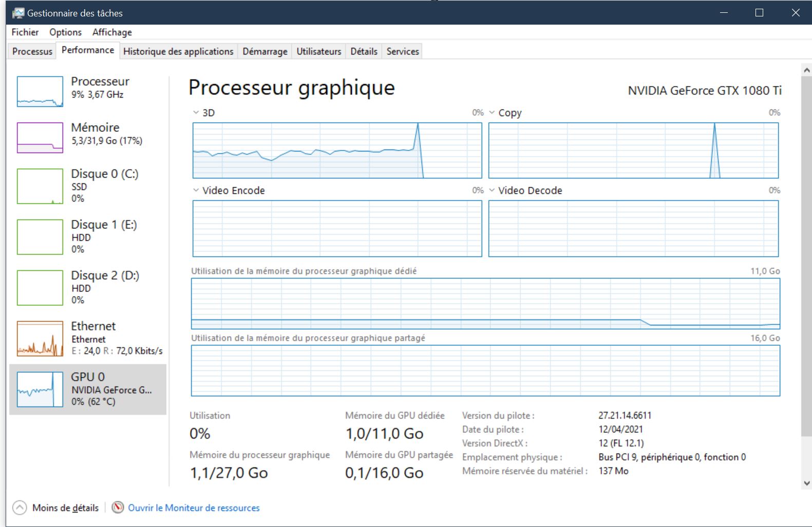Select the Processeur mini graph thumbnail

(x=40, y=91)
